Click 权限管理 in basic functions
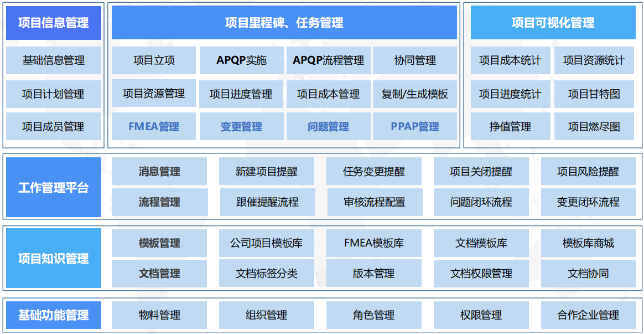 click(x=481, y=315)
